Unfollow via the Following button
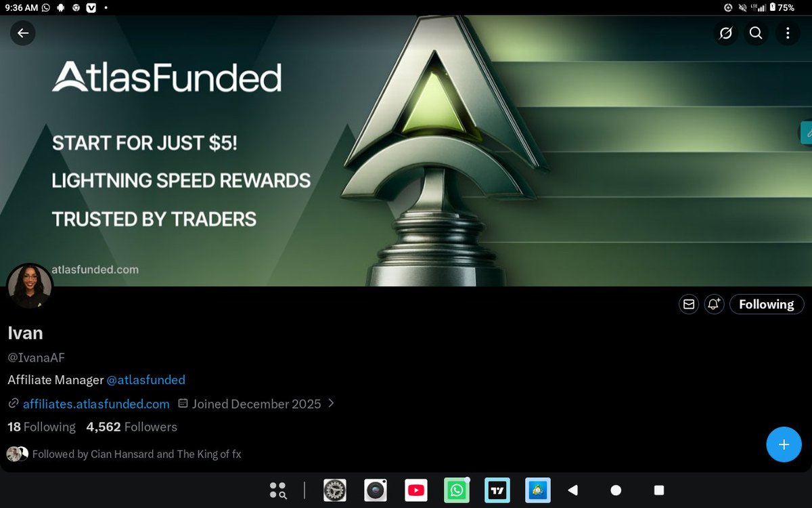 pyautogui.click(x=767, y=304)
